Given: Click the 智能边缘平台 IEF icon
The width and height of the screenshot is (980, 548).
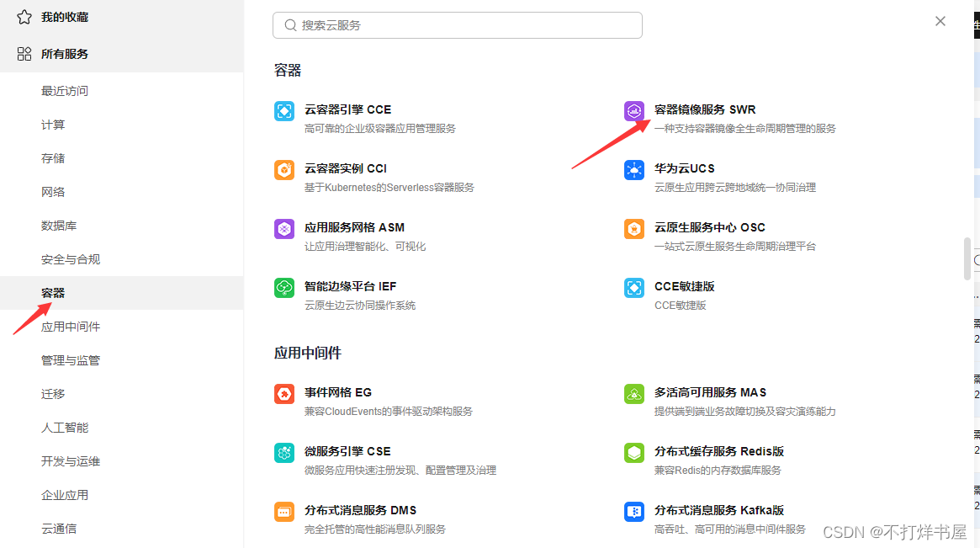Looking at the screenshot, I should click(x=284, y=288).
